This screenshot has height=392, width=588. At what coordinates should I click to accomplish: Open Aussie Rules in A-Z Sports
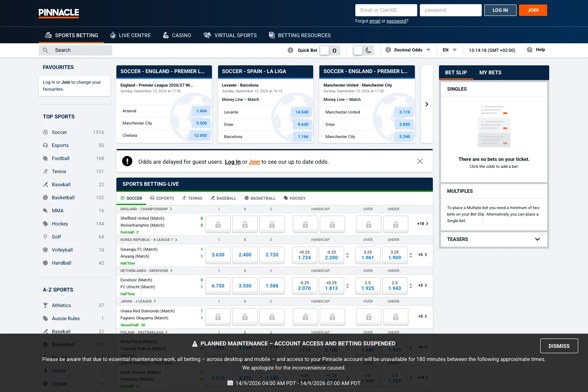click(73, 318)
